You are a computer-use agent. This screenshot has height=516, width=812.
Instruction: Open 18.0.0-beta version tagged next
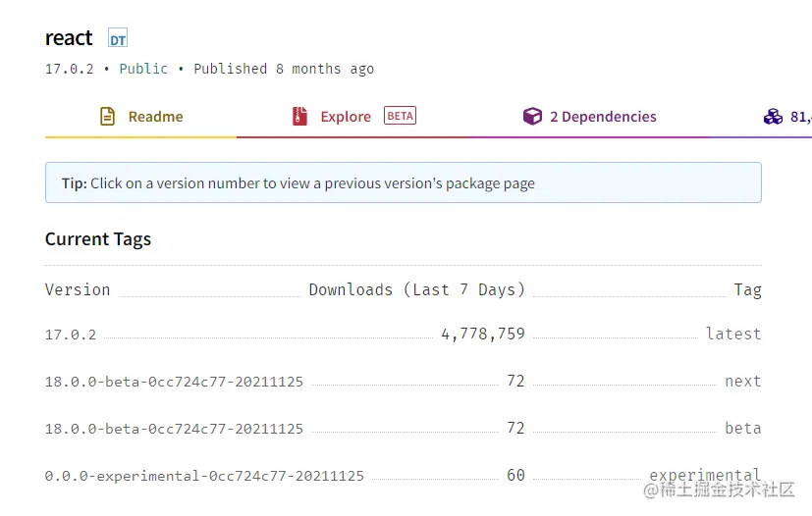174,382
